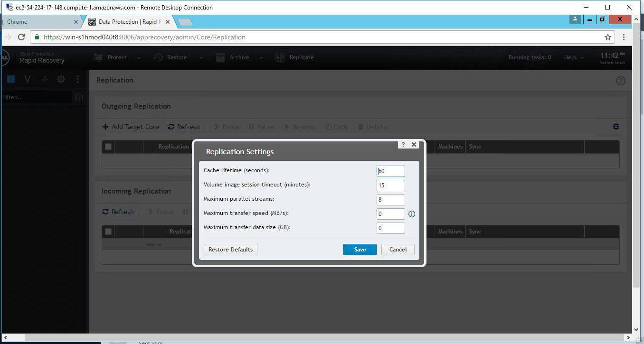Click the Cache lifetime input field
The image size is (644, 344).
[390, 171]
